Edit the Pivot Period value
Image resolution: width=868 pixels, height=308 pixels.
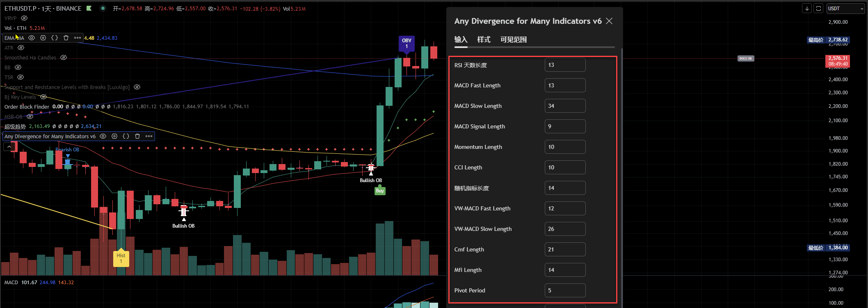[565, 290]
